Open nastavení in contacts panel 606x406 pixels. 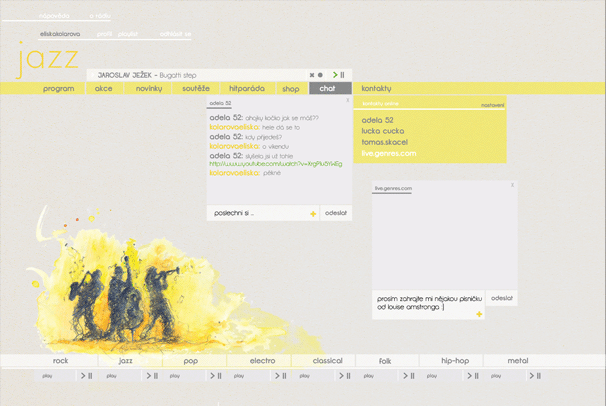pos(492,104)
